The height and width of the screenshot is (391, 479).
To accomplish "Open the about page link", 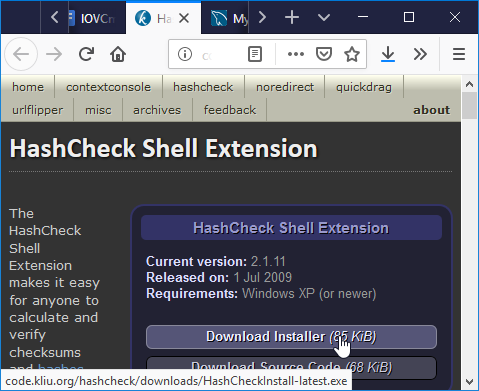I will coord(432,110).
